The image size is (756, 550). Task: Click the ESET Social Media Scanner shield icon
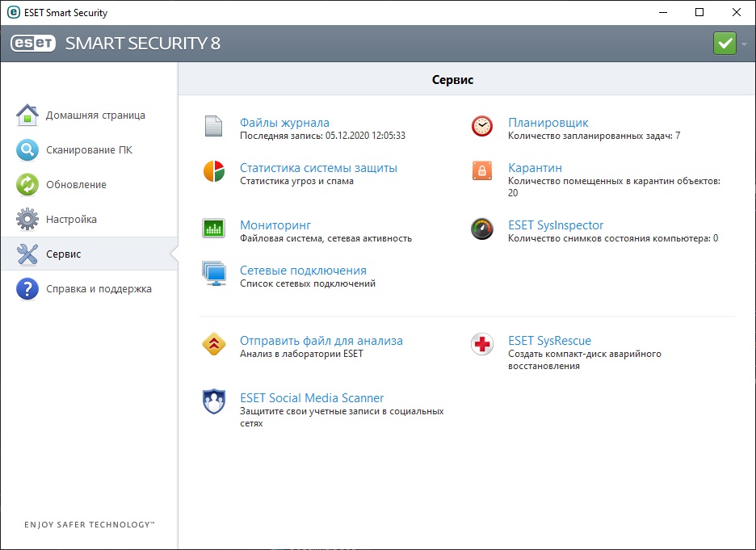pos(213,402)
